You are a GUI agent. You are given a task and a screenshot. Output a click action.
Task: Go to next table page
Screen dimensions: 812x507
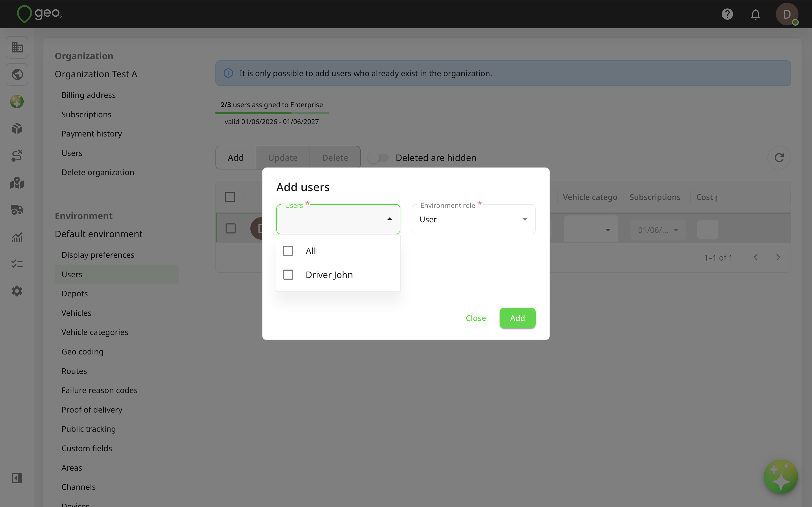click(778, 257)
